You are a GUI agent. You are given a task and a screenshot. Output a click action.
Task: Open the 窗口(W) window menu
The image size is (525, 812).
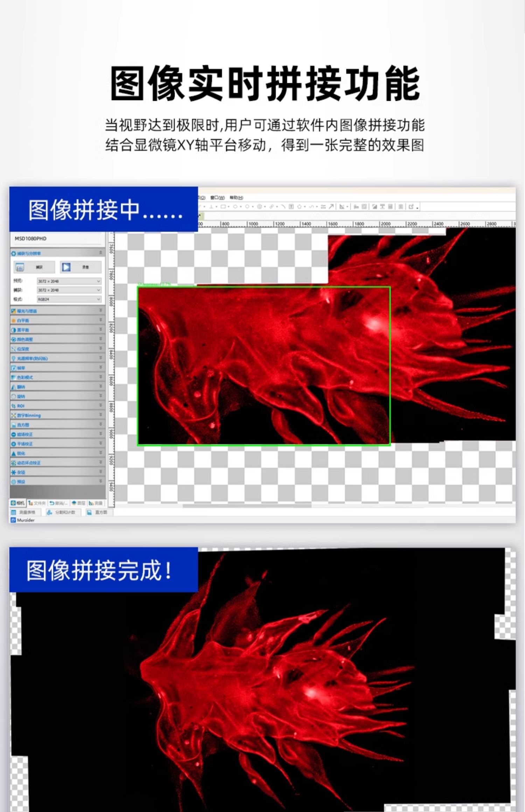(x=217, y=198)
